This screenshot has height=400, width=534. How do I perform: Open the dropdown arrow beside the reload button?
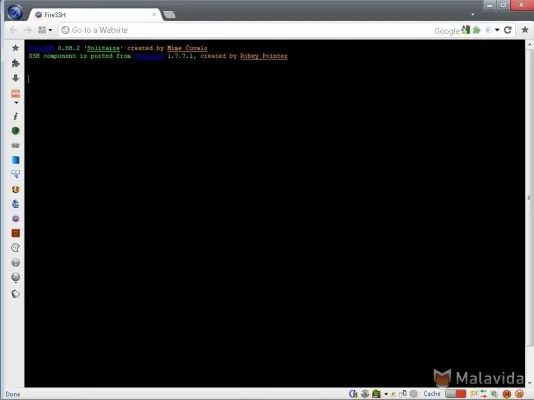point(497,30)
